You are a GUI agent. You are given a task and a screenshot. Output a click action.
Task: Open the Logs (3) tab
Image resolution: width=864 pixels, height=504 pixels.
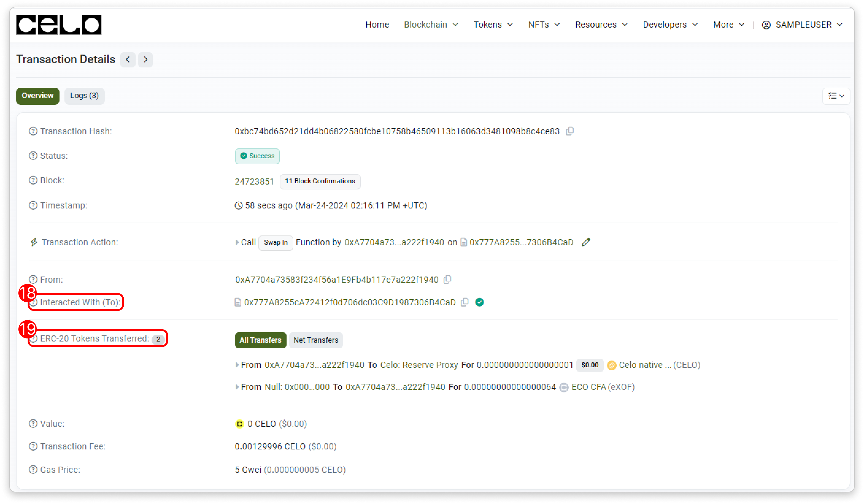[84, 96]
